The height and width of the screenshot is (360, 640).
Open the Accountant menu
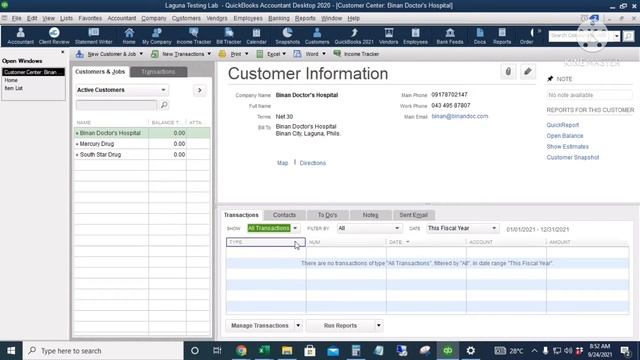[121, 18]
